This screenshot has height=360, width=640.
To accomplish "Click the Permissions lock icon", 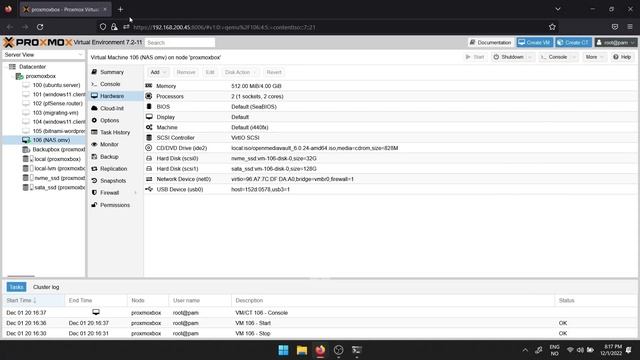I will (94, 205).
